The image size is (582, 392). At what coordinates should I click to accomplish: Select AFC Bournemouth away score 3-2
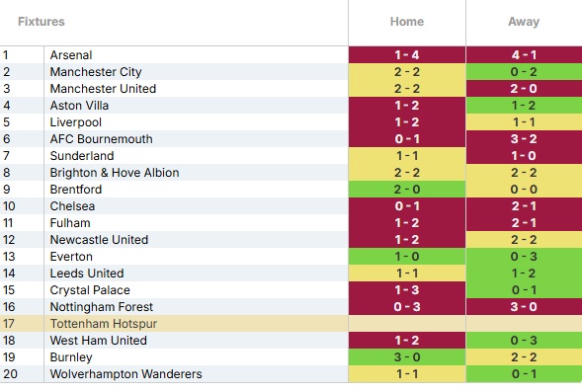pyautogui.click(x=524, y=138)
